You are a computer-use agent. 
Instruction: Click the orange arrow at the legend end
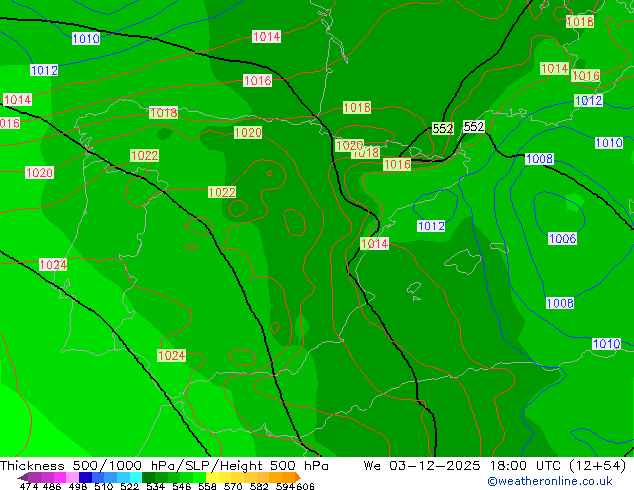click(x=298, y=477)
